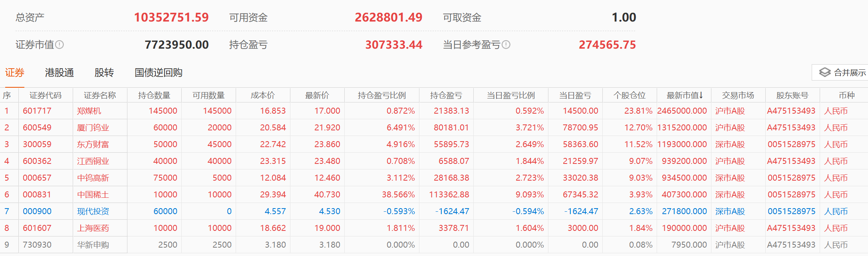Click stock code 000657
Screen dimensions: 868x256
coord(37,178)
